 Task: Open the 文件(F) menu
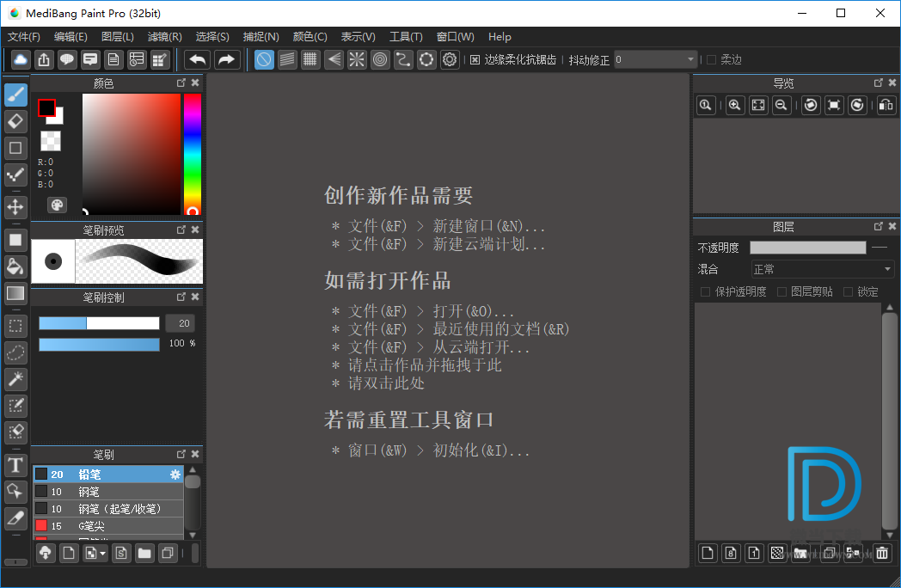click(x=23, y=37)
